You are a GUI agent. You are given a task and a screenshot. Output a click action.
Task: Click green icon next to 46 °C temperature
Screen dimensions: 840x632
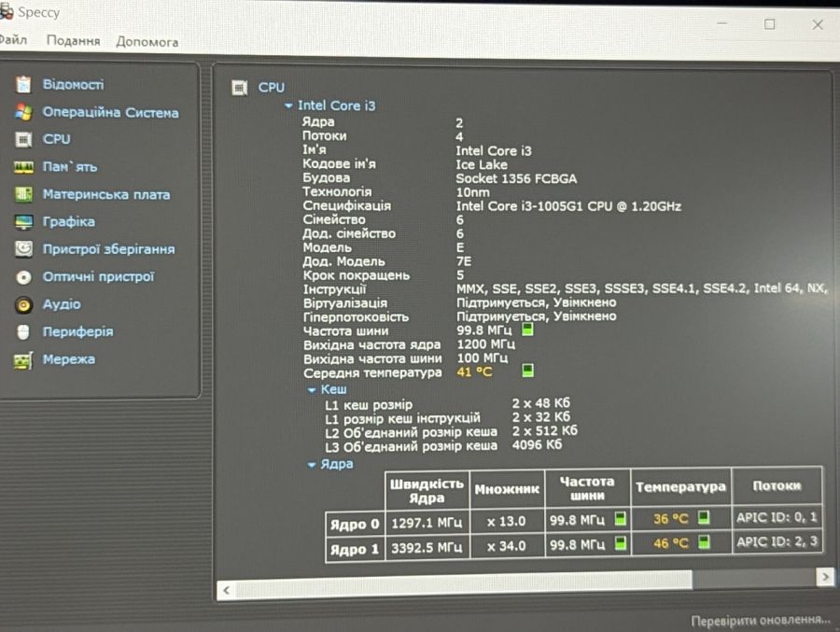(x=705, y=542)
